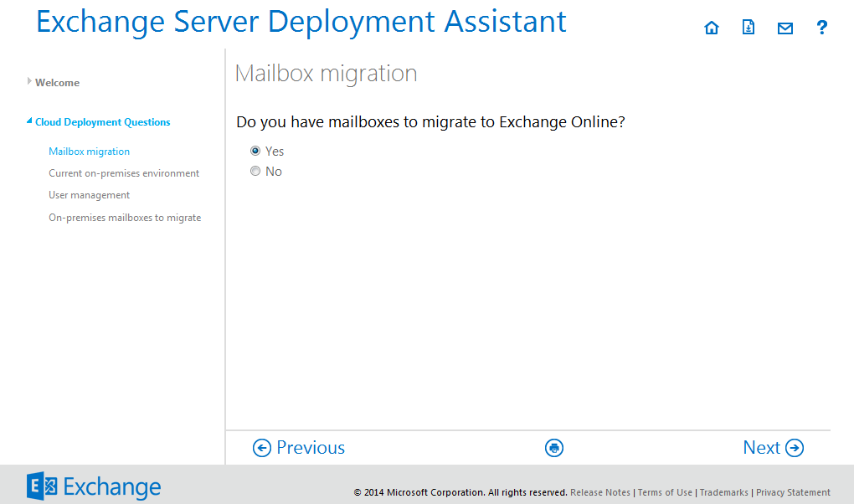Select the No radio button
The width and height of the screenshot is (854, 504).
pos(255,171)
